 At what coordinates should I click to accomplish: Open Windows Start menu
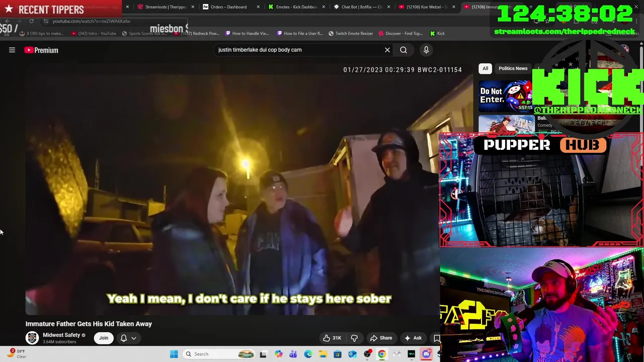click(x=174, y=354)
